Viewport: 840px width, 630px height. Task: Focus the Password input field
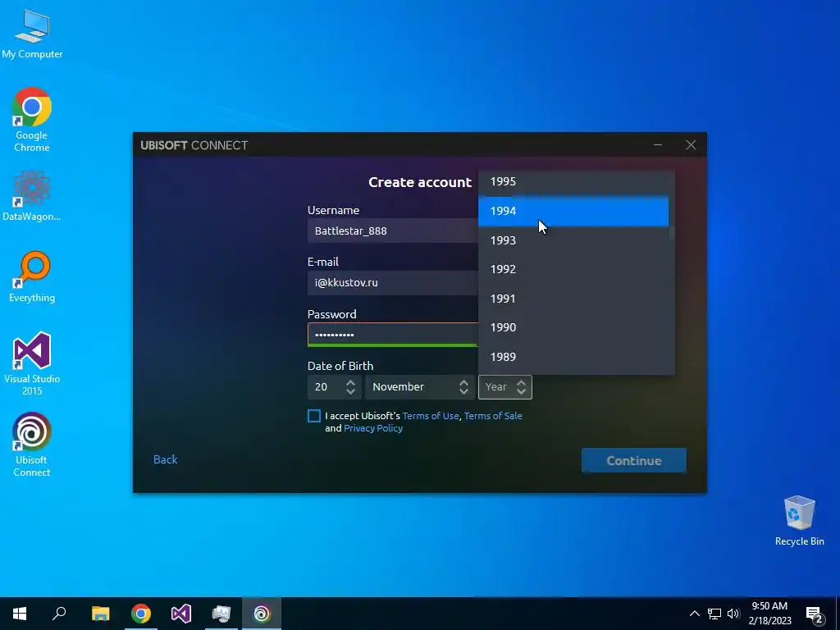click(393, 335)
